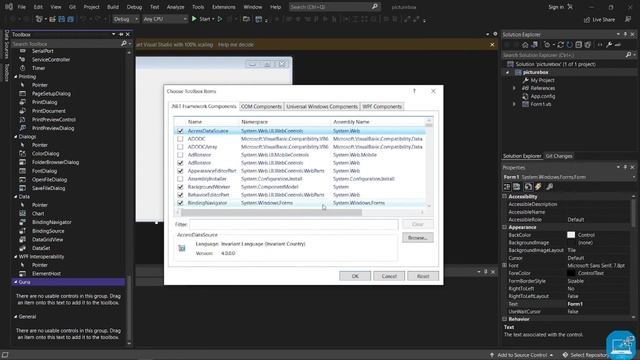Click the BackColor white color swatch
Screen dimensions: 640x360
pyautogui.click(x=571, y=235)
